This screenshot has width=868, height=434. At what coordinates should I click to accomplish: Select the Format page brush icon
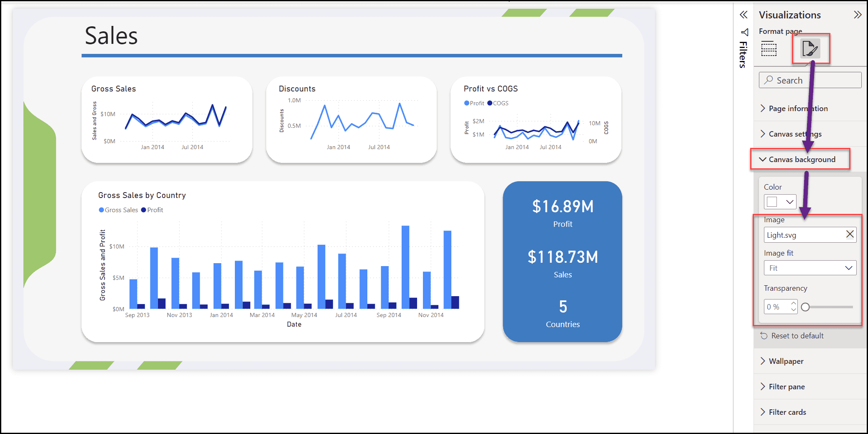point(809,48)
